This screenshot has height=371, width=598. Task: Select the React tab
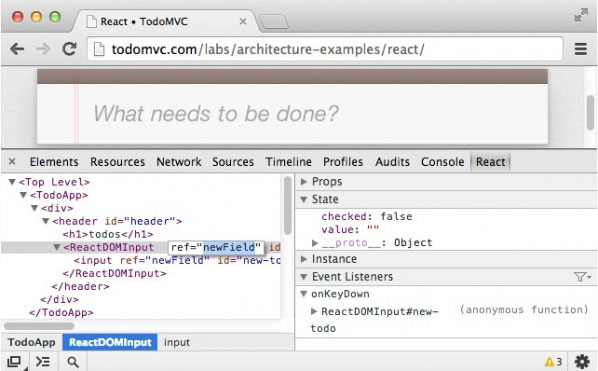(x=490, y=162)
